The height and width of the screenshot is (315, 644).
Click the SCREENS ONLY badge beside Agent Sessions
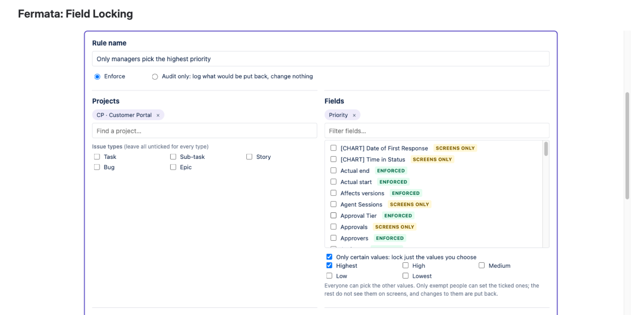(x=409, y=204)
